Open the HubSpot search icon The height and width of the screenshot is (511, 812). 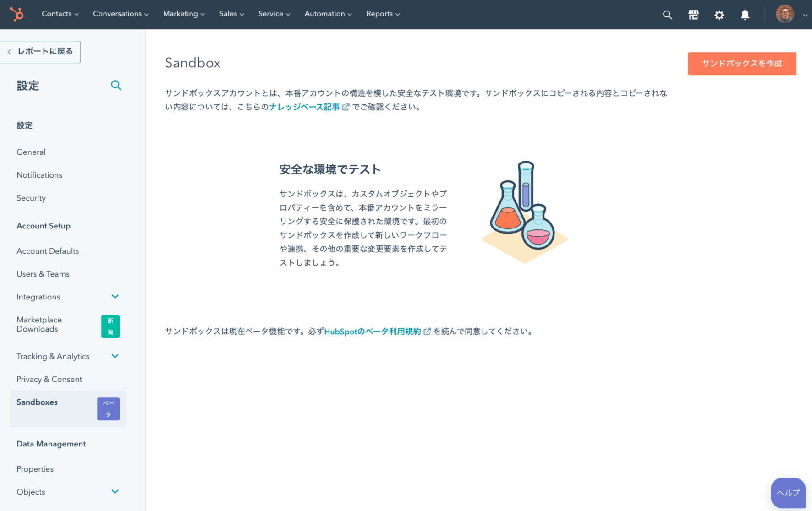(x=667, y=14)
